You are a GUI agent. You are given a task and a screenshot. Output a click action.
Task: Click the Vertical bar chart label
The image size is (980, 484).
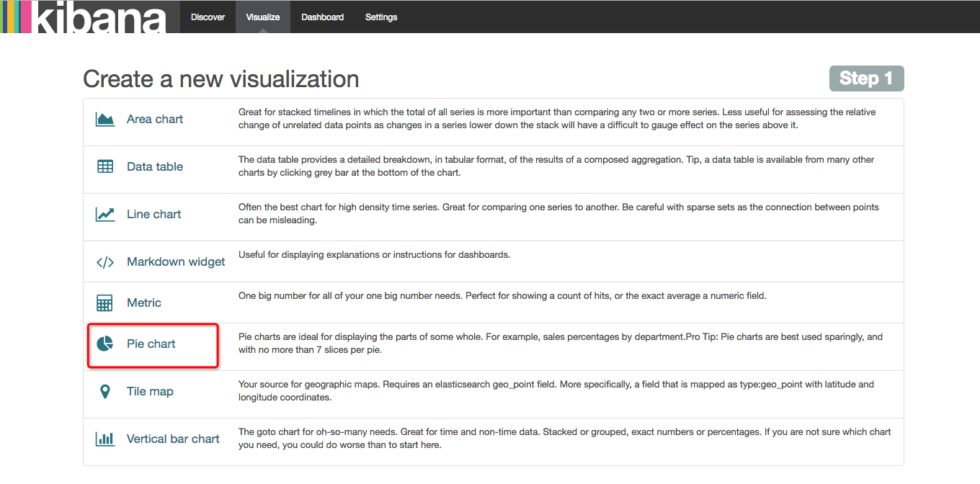point(173,439)
